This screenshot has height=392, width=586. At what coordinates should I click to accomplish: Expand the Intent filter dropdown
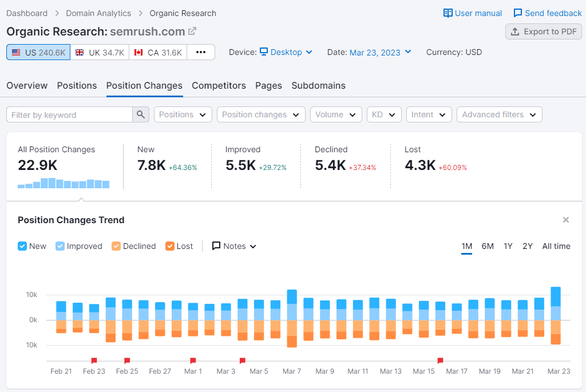pyautogui.click(x=429, y=114)
